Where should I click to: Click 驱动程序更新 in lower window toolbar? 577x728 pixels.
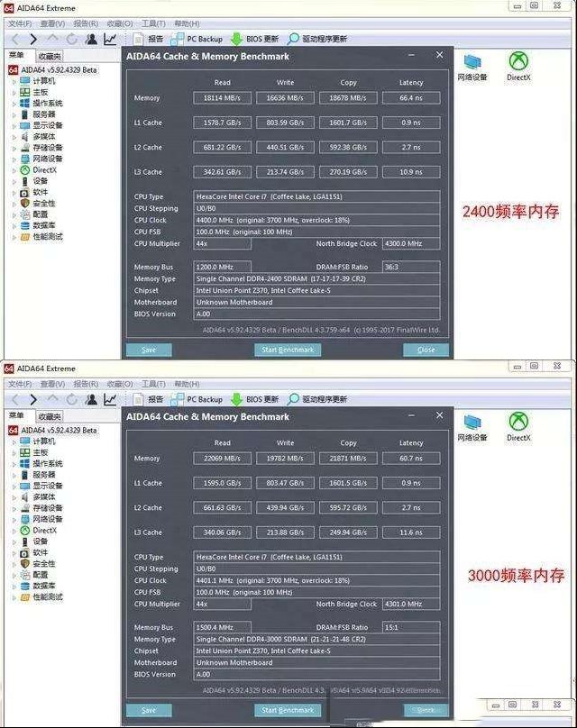[x=316, y=399]
